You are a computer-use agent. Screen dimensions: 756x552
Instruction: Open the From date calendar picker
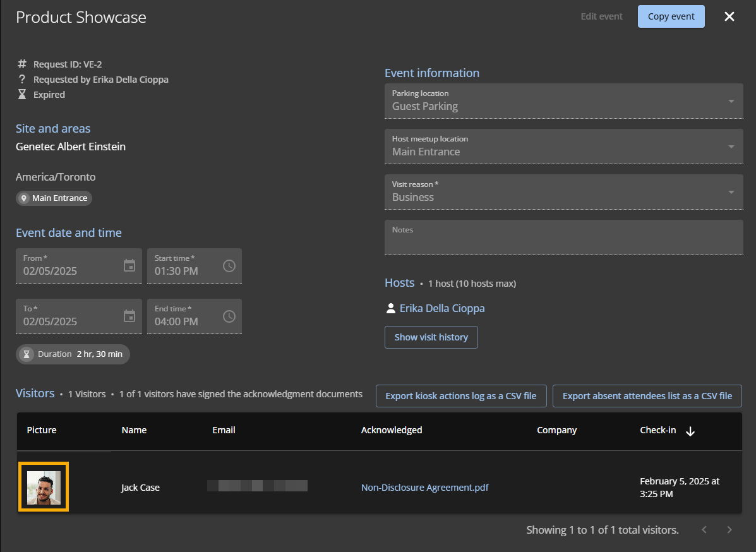point(129,266)
